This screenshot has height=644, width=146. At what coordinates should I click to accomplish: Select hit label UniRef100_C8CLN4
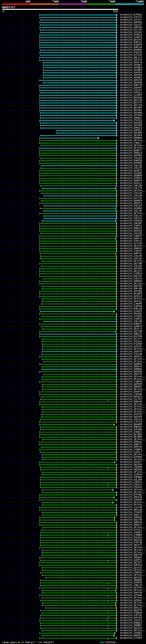pos(131,165)
